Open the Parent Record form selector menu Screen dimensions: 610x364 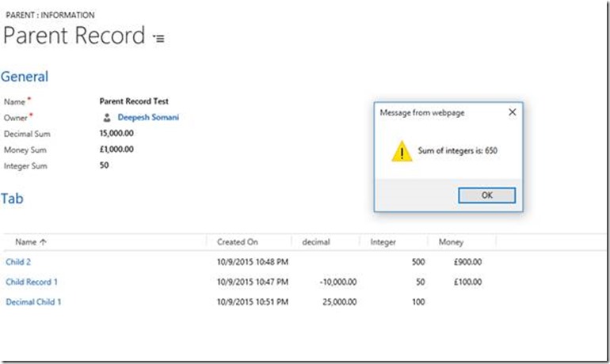click(x=159, y=38)
